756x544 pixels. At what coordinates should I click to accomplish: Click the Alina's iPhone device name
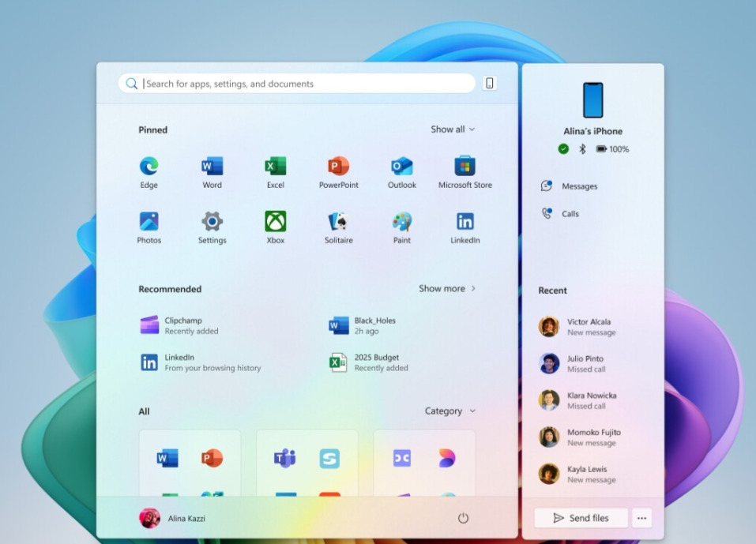point(592,131)
